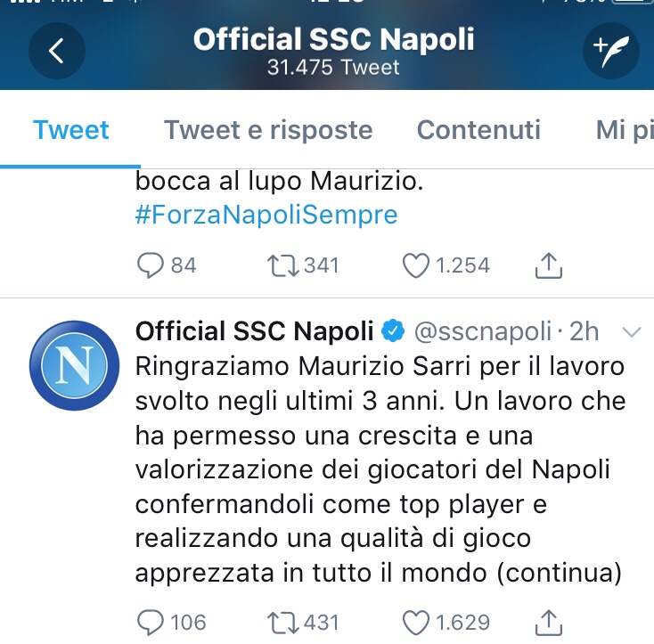Tap the back arrow button

click(57, 51)
